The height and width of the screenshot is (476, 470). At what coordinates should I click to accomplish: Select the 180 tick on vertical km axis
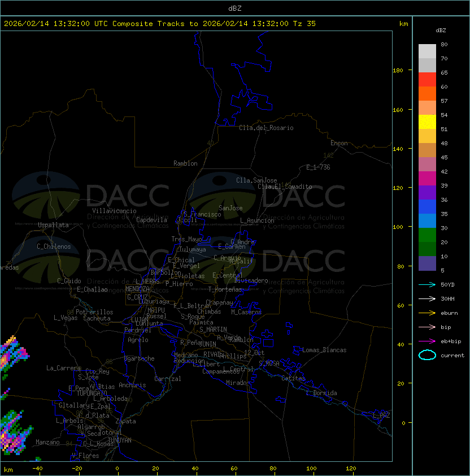tap(398, 71)
